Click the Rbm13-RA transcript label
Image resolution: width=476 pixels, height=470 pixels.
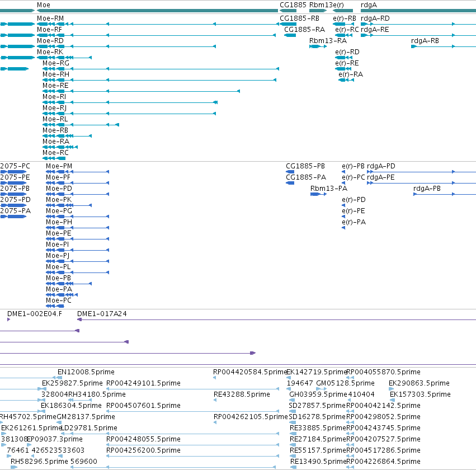click(328, 41)
